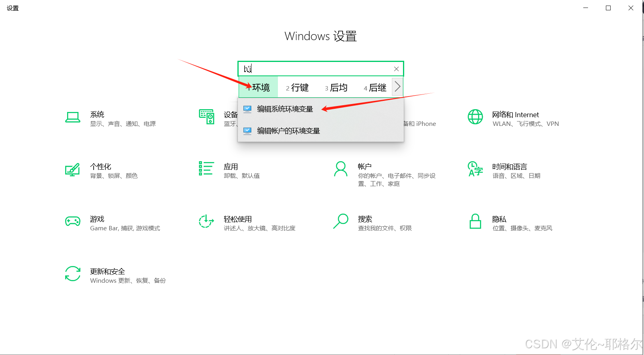Minimize the 设置 window

click(x=586, y=8)
